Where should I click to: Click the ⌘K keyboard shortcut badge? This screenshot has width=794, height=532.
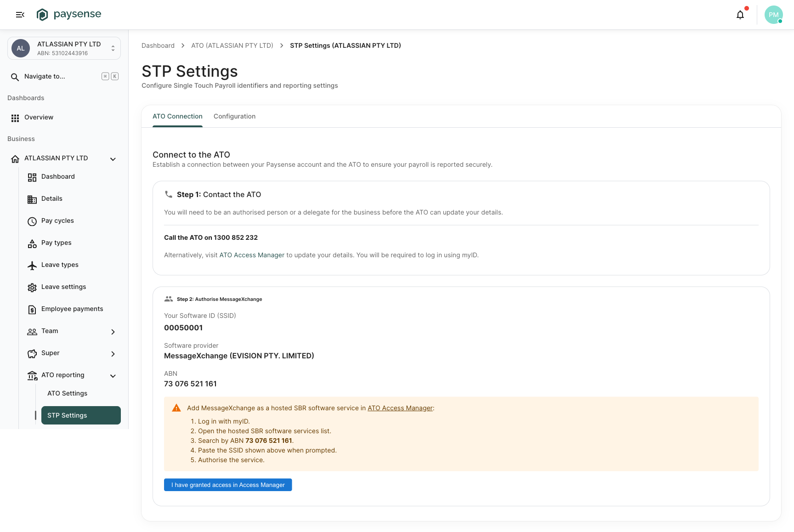110,77
